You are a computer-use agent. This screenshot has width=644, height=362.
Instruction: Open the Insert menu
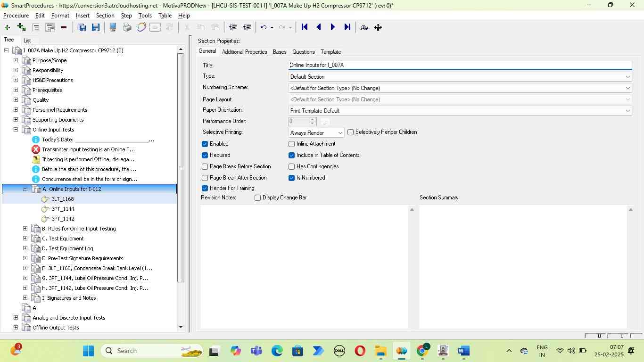coord(83,16)
